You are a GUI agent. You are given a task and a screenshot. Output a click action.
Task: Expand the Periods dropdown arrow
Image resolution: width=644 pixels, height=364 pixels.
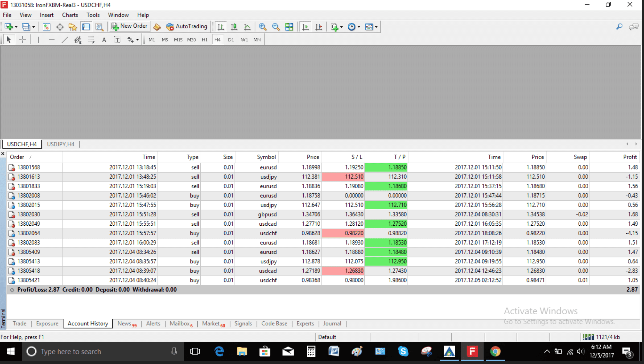coord(359,27)
